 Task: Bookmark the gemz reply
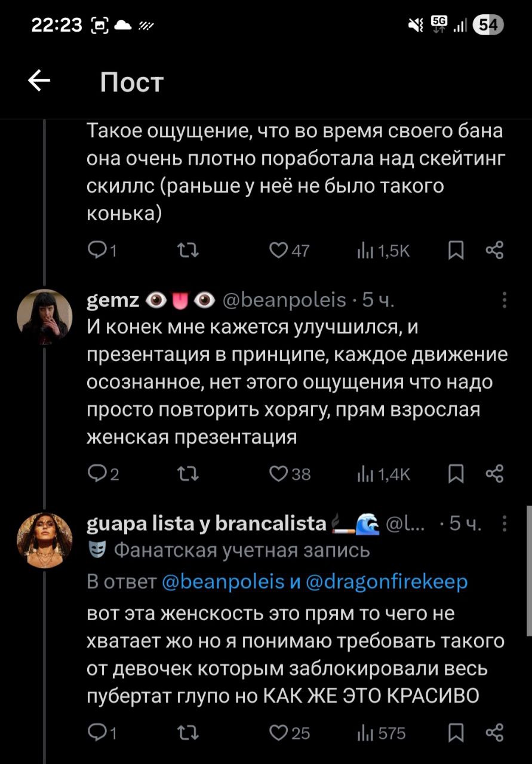pyautogui.click(x=456, y=475)
